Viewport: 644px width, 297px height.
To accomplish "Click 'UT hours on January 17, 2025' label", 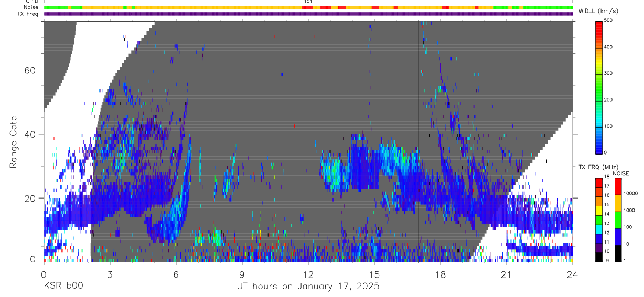I will (308, 286).
